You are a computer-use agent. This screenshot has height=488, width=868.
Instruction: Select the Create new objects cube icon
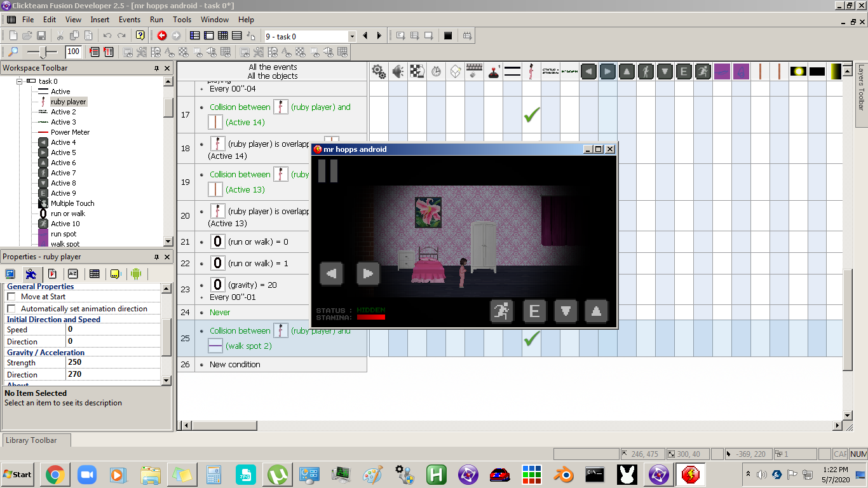455,71
